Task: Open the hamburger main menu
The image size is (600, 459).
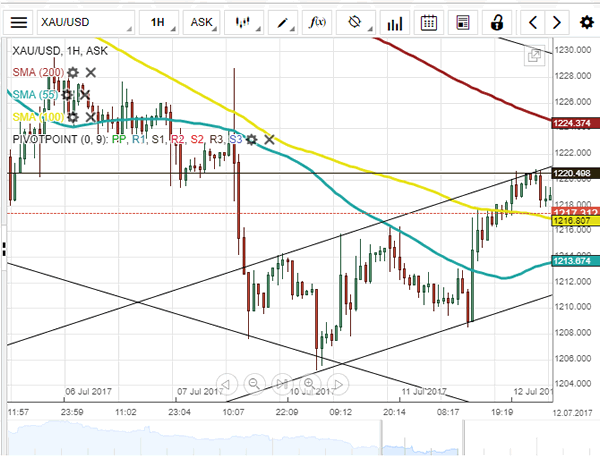Action: (x=18, y=23)
